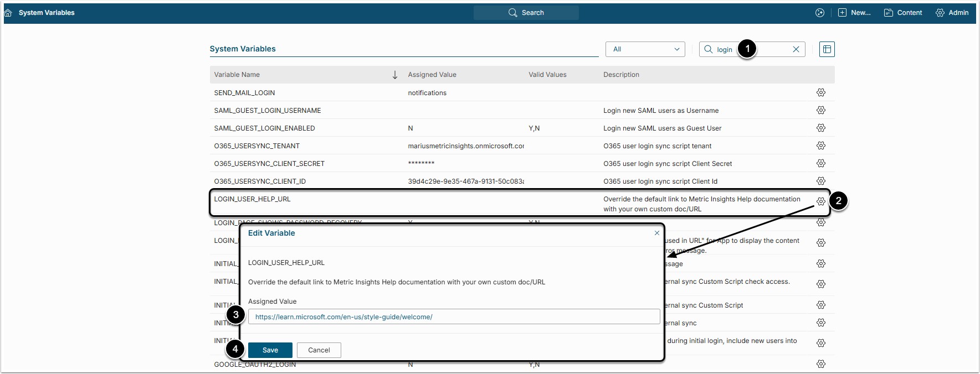Screen dimensions: 980x374
Task: Click the global Search box in header
Action: coord(526,13)
